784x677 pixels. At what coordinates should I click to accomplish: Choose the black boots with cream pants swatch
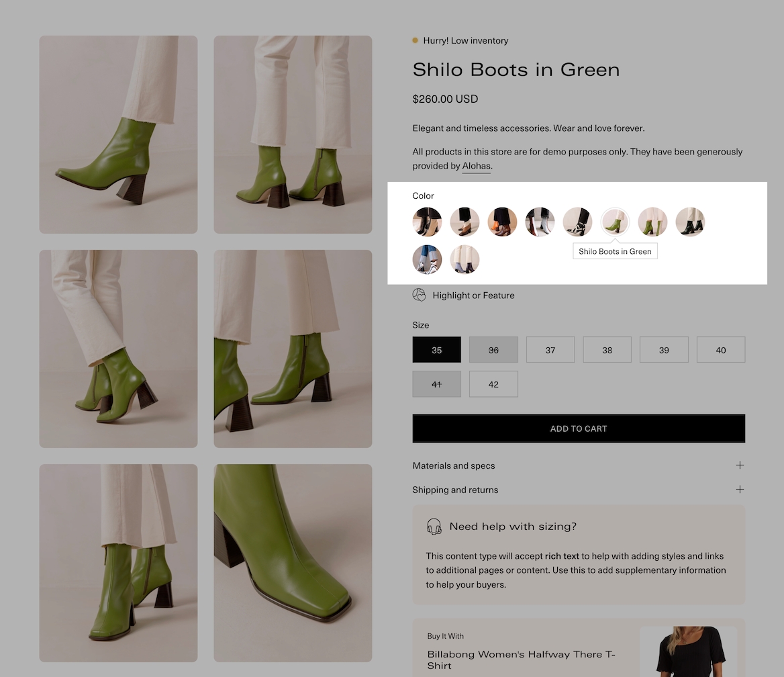pyautogui.click(x=690, y=222)
